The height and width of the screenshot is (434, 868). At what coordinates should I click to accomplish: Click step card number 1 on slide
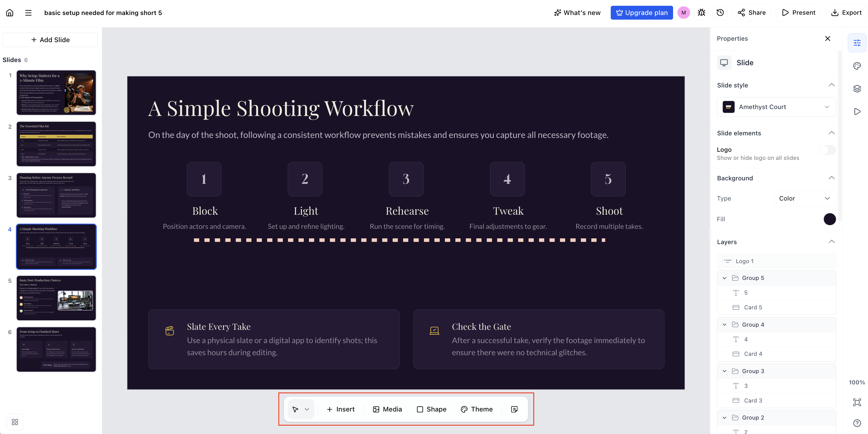click(x=204, y=179)
